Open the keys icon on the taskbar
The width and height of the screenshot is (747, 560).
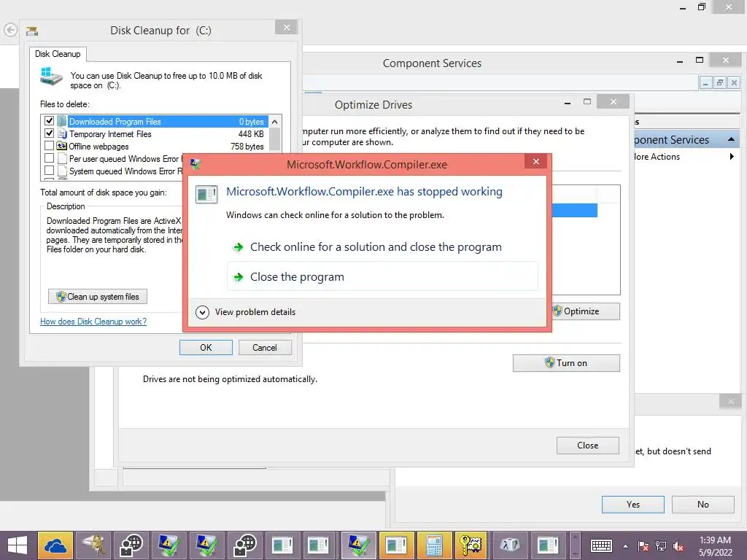coord(93,545)
